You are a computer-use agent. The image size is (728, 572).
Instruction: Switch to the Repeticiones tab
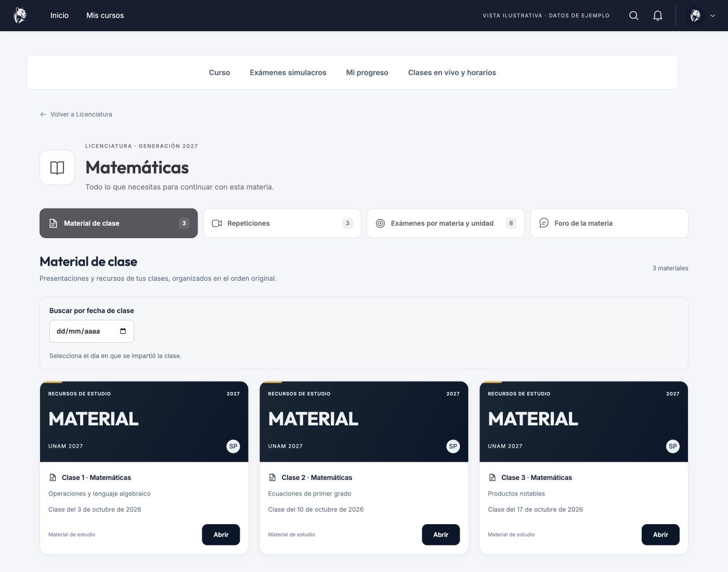pyautogui.click(x=282, y=223)
